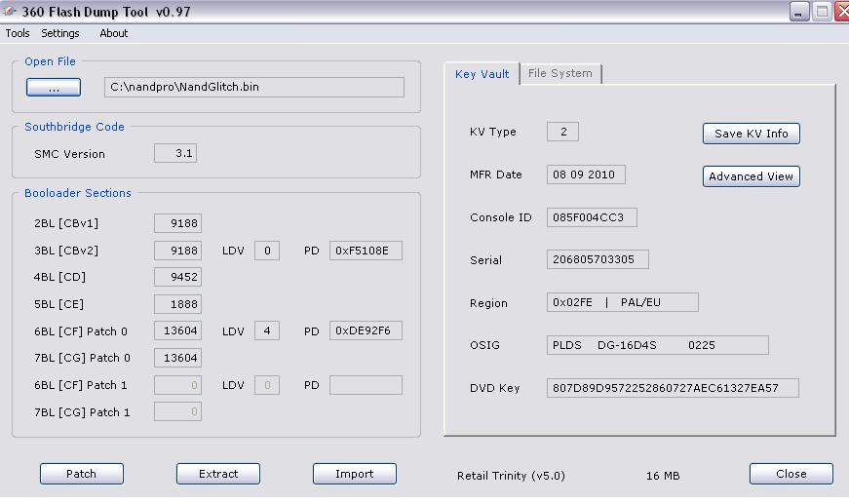This screenshot has height=504, width=849.
Task: Click the 'Retail Trinity (v5.0)' status text
Action: pos(511,476)
